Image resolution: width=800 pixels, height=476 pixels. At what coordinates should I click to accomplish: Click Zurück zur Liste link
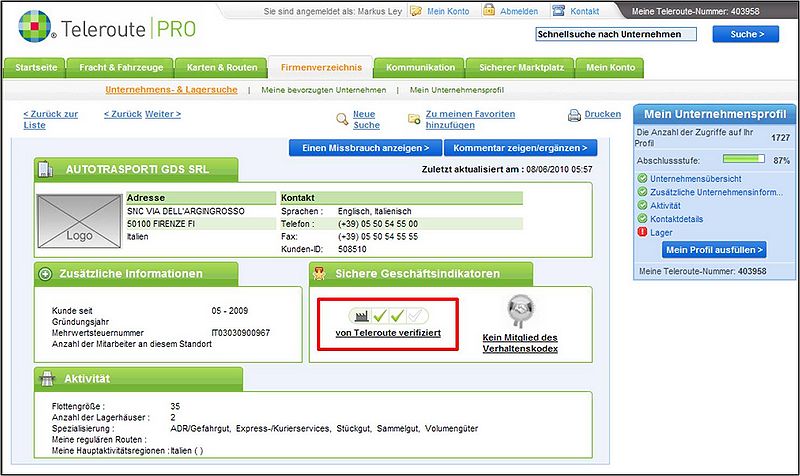pyautogui.click(x=51, y=119)
